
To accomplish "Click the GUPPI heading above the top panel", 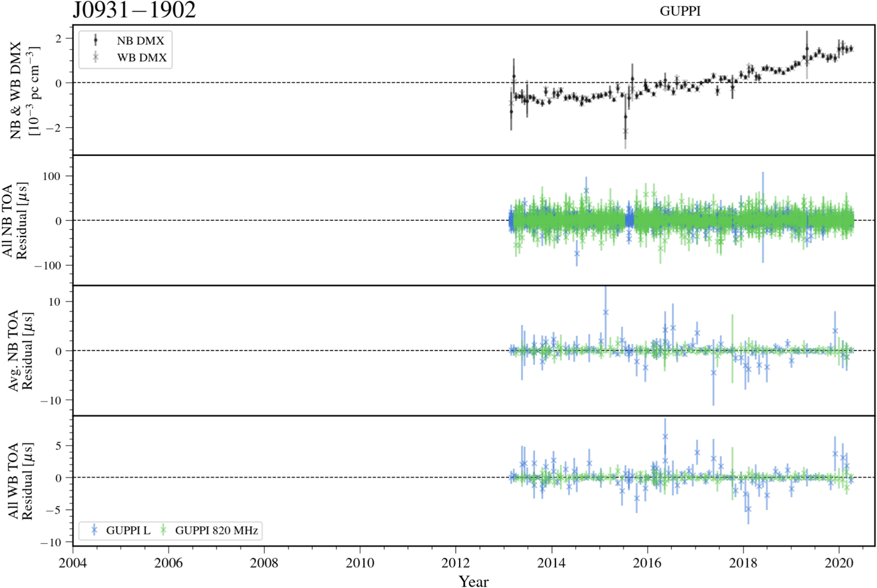I will pyautogui.click(x=680, y=11).
